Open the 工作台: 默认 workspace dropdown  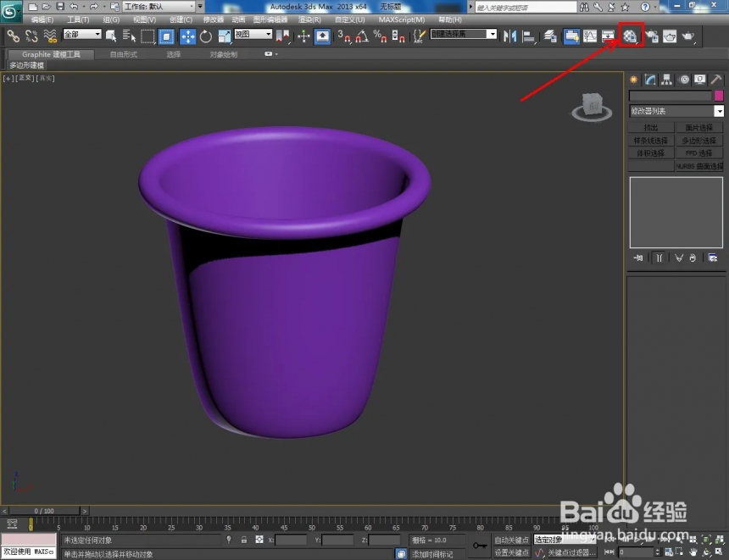pyautogui.click(x=159, y=7)
